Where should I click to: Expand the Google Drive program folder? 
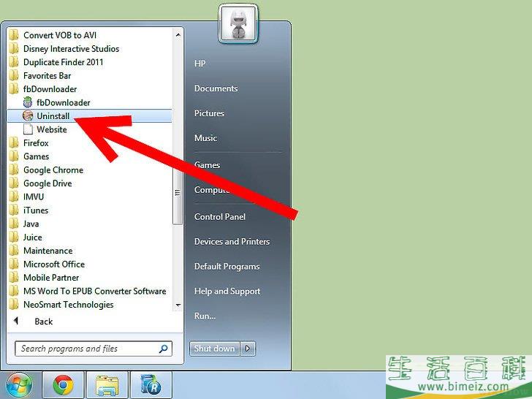pyautogui.click(x=47, y=183)
